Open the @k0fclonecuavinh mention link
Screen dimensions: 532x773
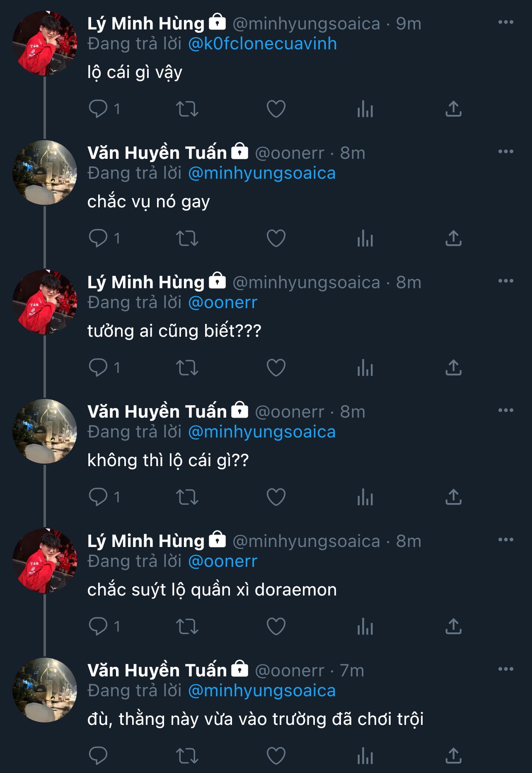[x=262, y=44]
